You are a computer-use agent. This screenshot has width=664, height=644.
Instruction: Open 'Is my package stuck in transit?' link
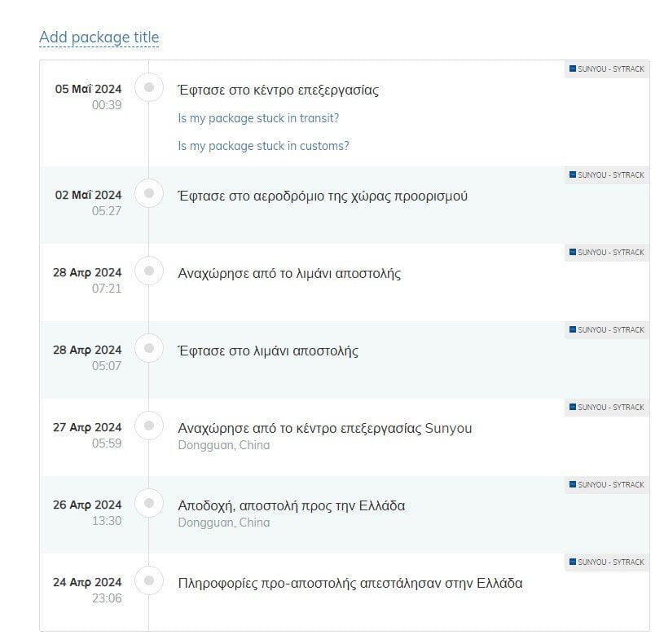pos(258,118)
